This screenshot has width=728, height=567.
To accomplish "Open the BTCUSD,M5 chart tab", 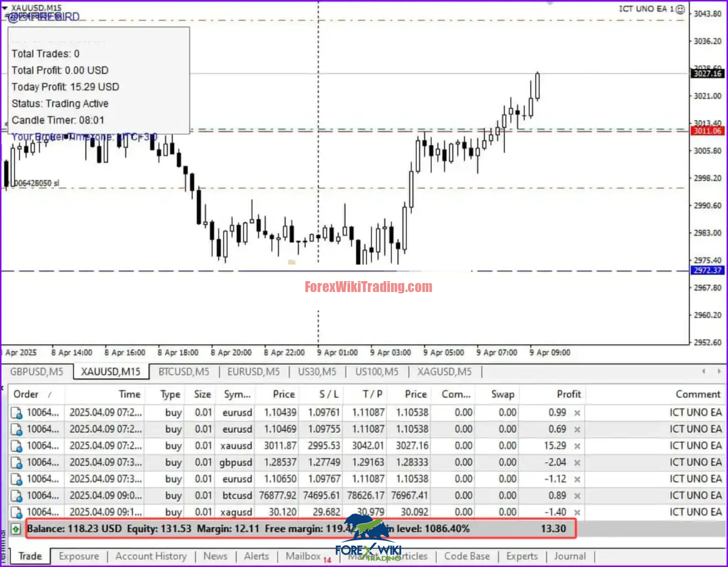I will point(184,372).
